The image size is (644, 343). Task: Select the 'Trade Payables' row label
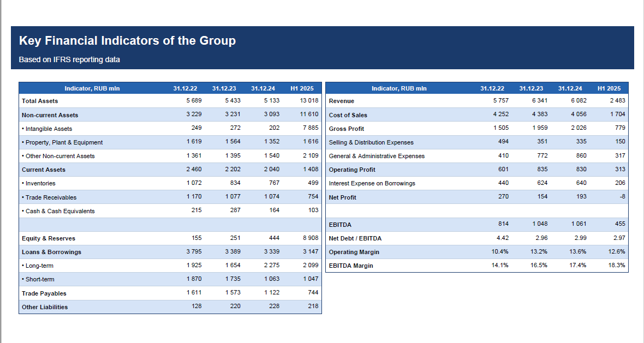[44, 293]
